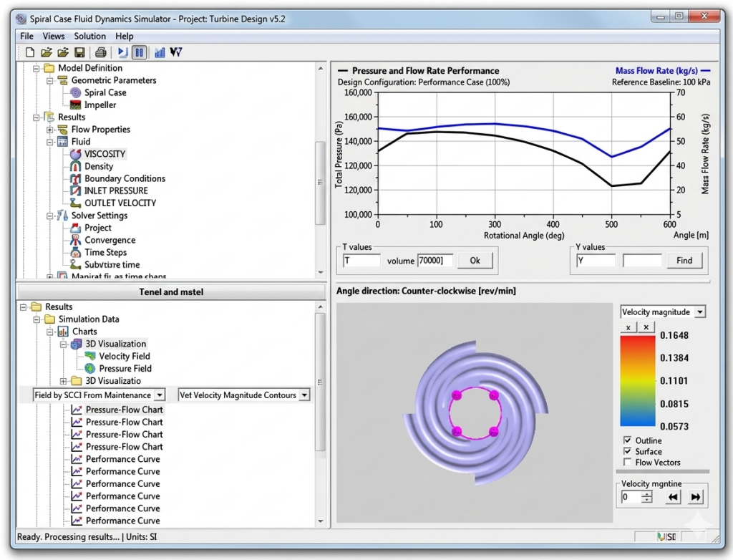This screenshot has height=560, width=733.
Task: Toggle the Outline checkbox
Action: (627, 440)
